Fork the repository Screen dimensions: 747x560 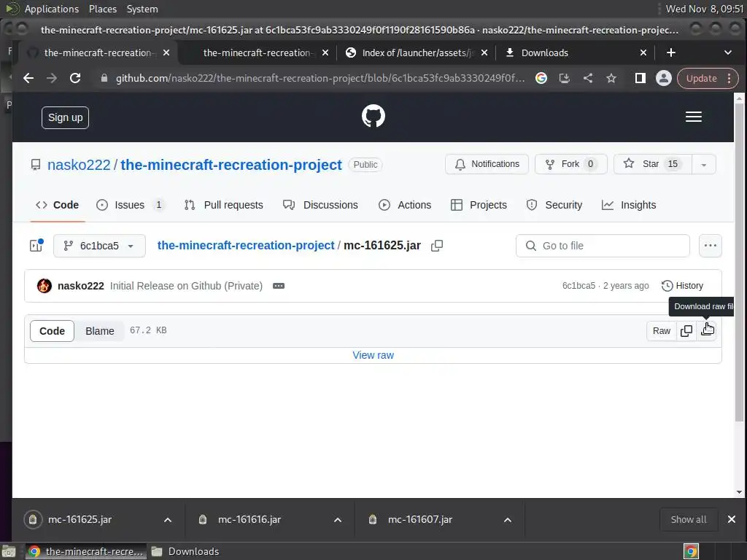point(571,164)
